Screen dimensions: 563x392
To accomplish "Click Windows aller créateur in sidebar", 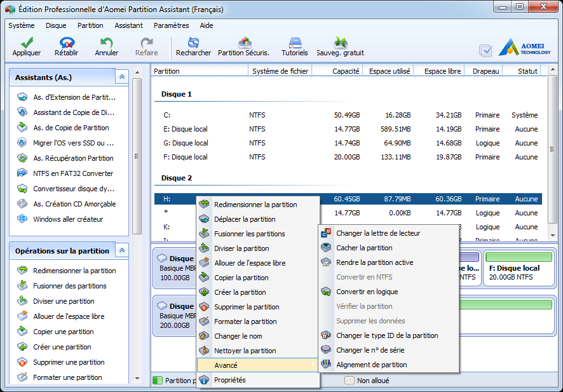I will tap(68, 219).
